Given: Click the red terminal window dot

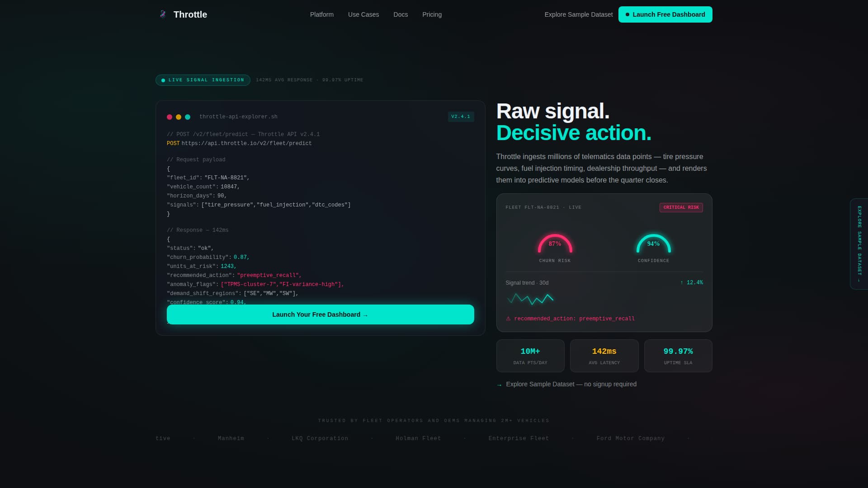Looking at the screenshot, I should coord(170,117).
